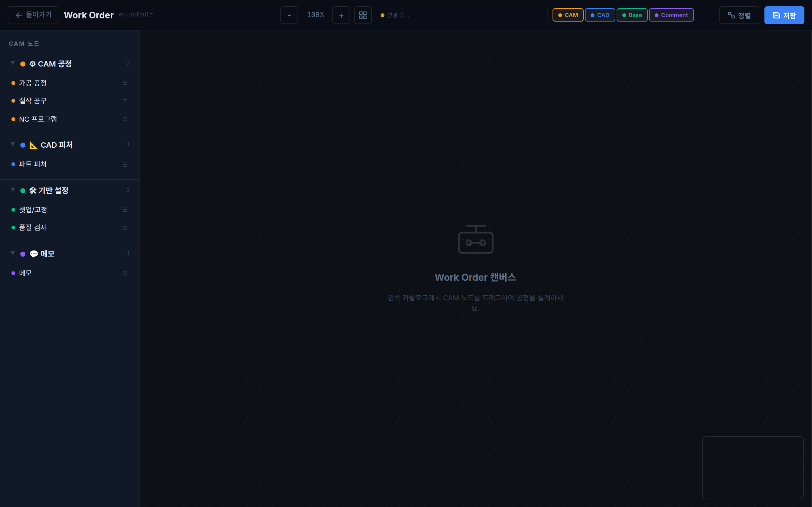Click the drag handle beside 품질 검사

click(125, 228)
